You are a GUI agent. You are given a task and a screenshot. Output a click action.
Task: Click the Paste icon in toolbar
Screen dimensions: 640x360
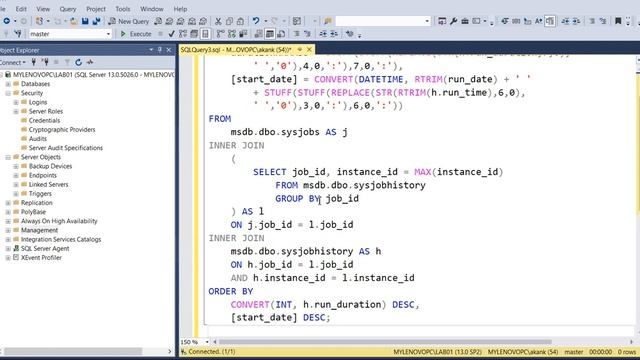tap(241, 21)
